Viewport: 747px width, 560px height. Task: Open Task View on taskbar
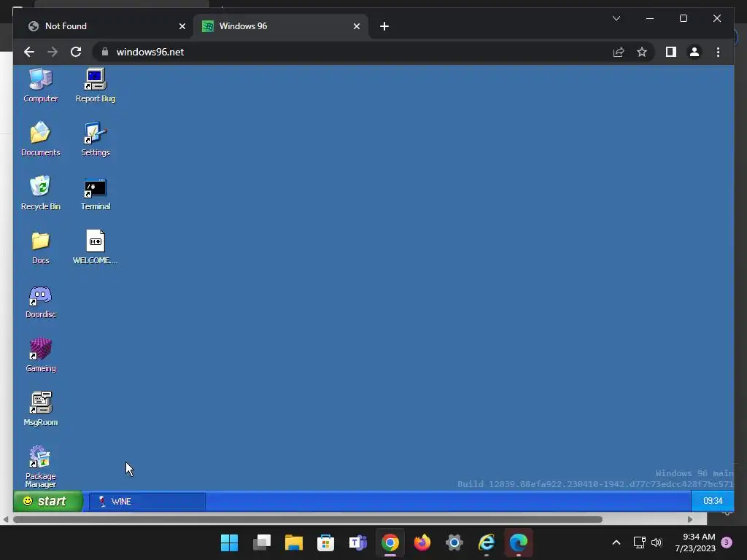click(262, 542)
